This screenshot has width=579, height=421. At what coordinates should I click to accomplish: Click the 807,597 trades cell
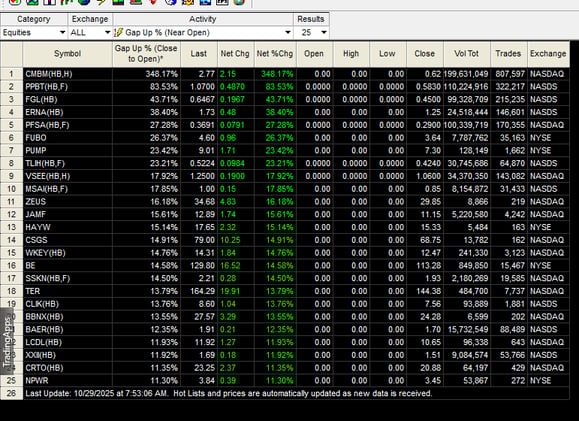[509, 74]
